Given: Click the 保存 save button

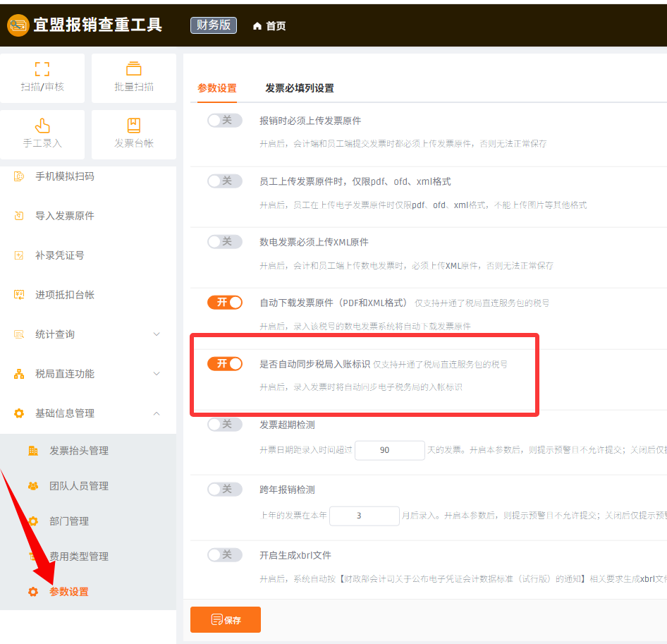Looking at the screenshot, I should click(x=225, y=619).
